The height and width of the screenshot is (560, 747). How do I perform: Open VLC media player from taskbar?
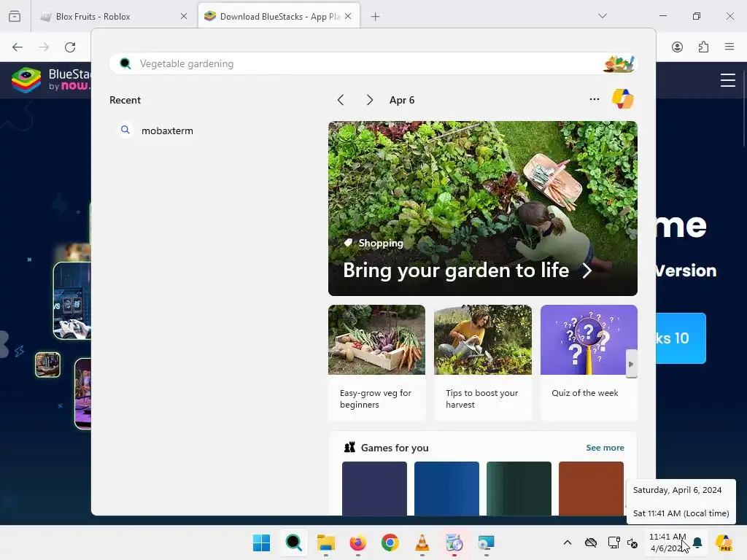coord(422,542)
